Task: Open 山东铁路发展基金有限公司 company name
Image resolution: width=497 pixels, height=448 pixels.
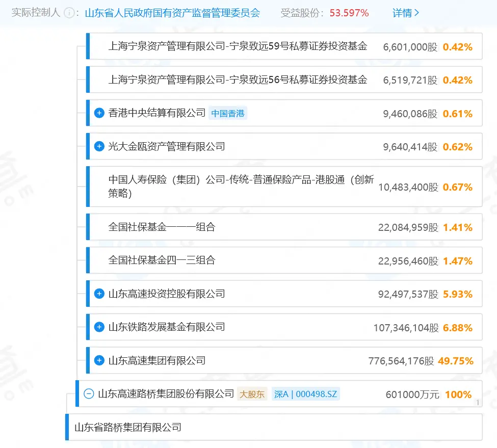Action: [167, 327]
